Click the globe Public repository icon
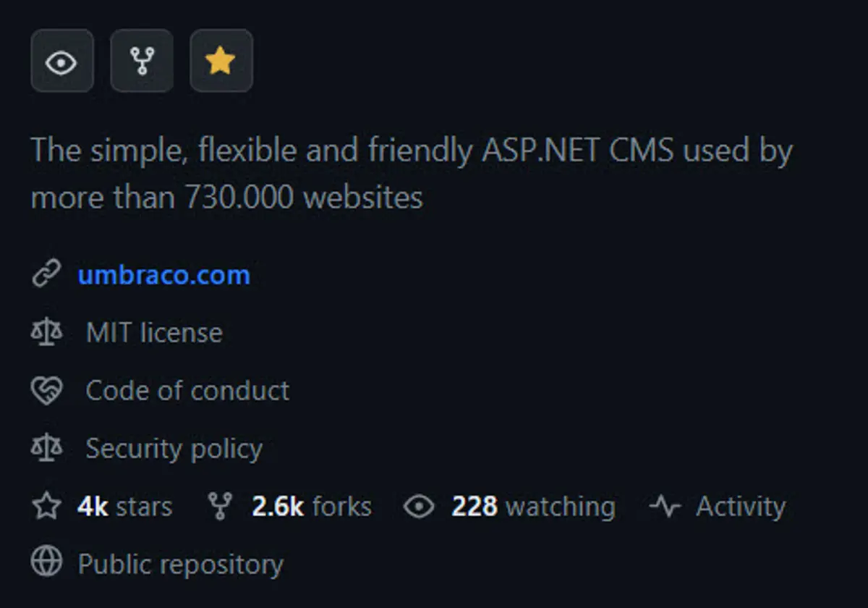This screenshot has width=868, height=608. tap(47, 563)
